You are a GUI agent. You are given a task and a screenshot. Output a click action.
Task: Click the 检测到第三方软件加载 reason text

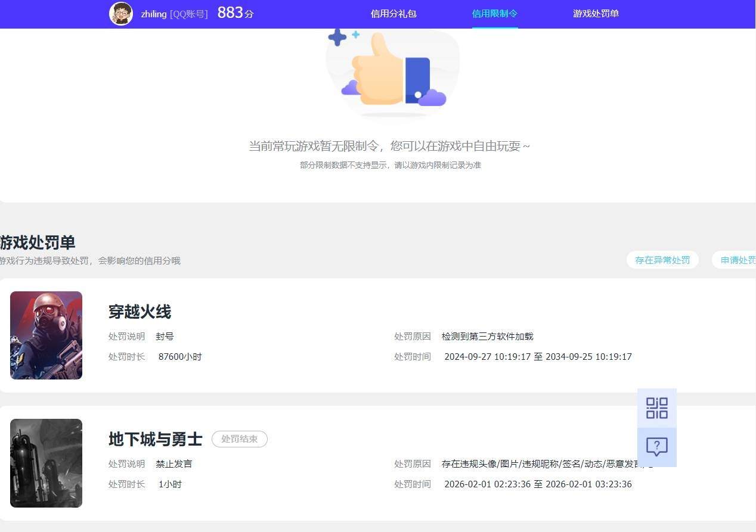pos(487,337)
